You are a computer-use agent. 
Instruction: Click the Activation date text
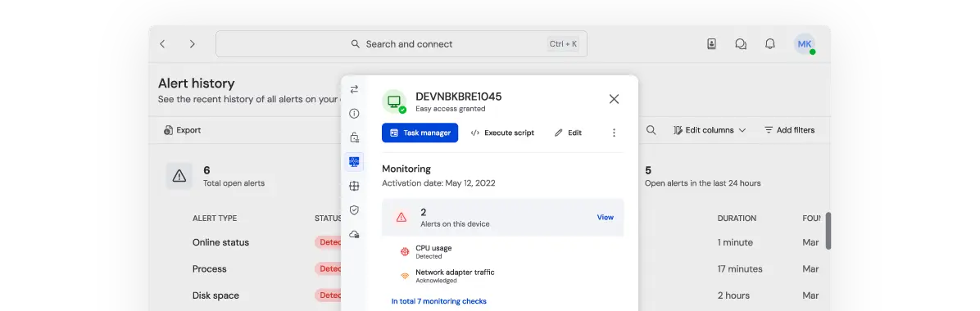coord(438,183)
